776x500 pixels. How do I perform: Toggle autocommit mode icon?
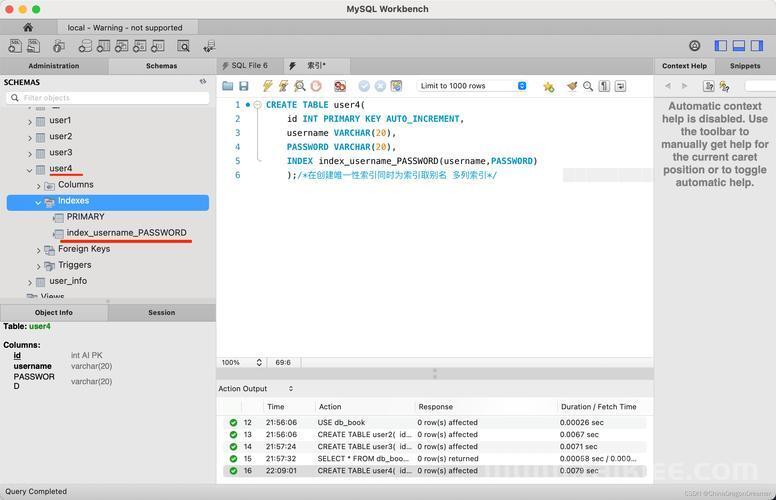(396, 86)
